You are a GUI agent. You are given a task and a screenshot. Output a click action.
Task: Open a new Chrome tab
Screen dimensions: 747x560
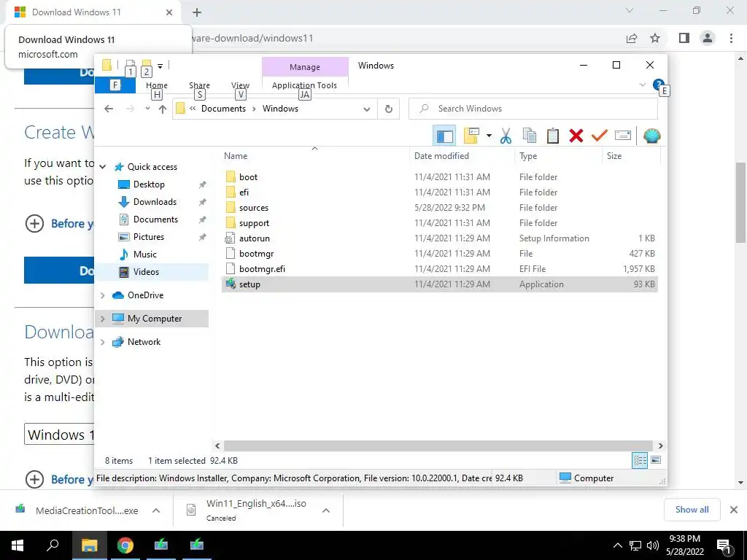197,12
